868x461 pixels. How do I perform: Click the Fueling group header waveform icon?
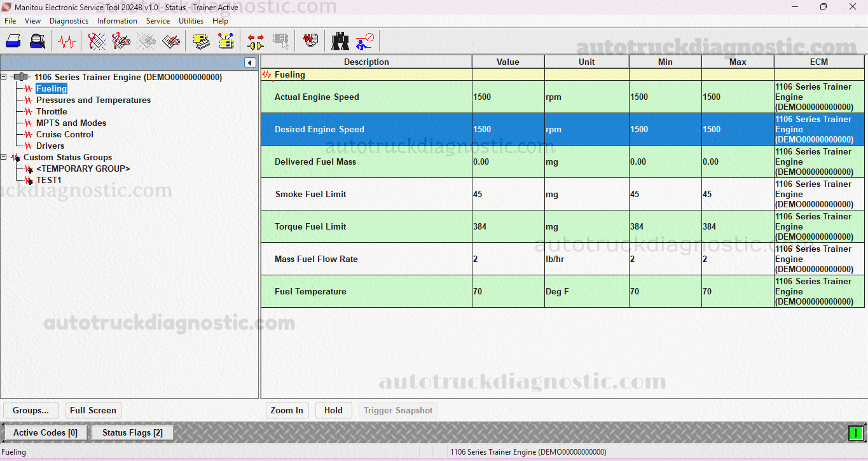click(267, 75)
